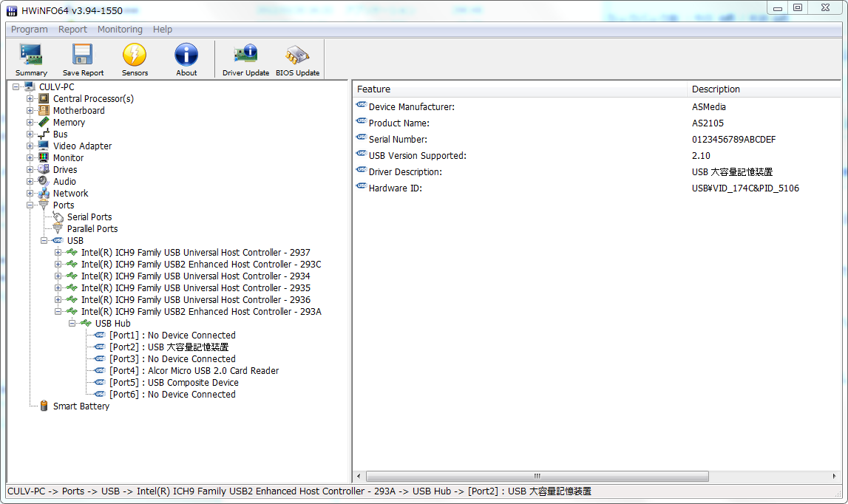Click the USB¥VID_174C&PID_5106 hardware ID value
The height and width of the screenshot is (504, 848).
[x=745, y=188]
